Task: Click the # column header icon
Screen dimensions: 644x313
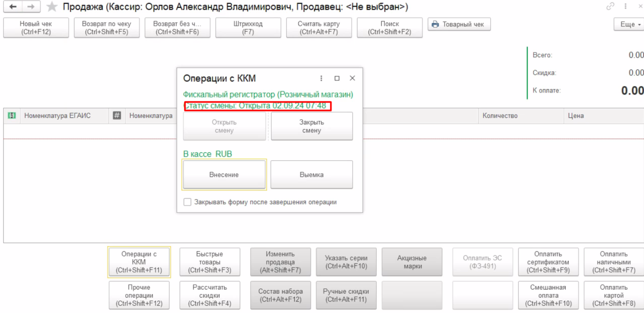Action: 117,116
